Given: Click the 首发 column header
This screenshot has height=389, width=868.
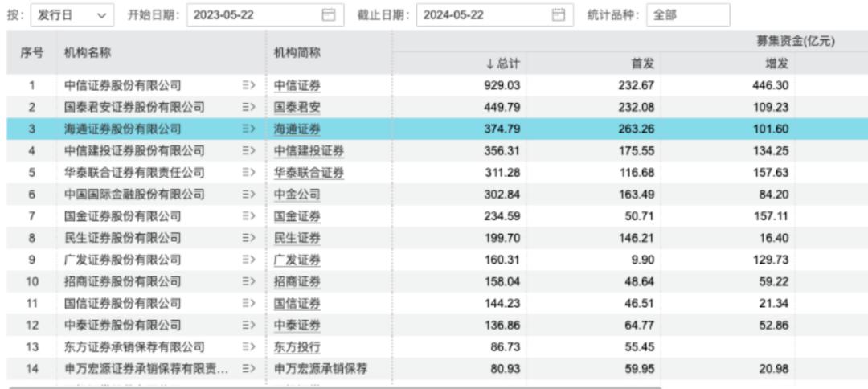Looking at the screenshot, I should click(643, 63).
